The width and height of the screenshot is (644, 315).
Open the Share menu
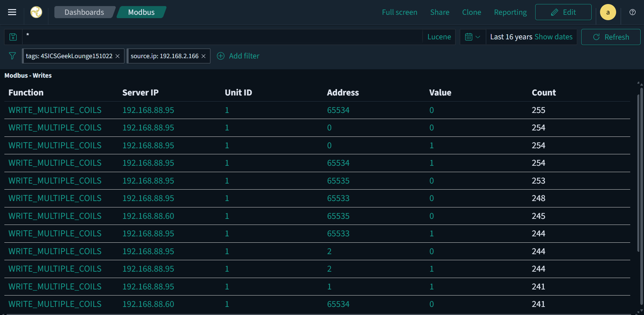pos(440,12)
